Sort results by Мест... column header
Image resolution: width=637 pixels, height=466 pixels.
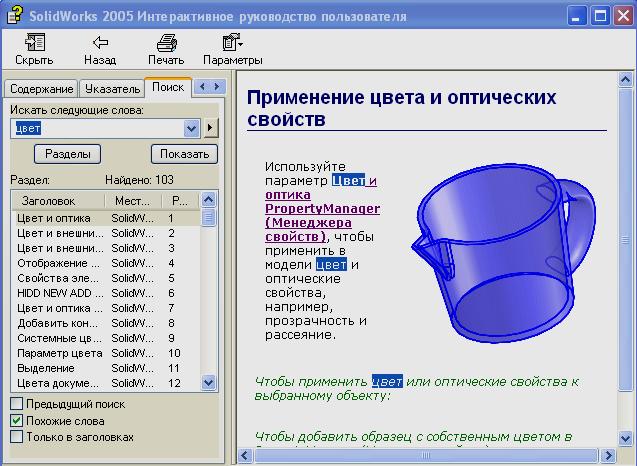[133, 201]
